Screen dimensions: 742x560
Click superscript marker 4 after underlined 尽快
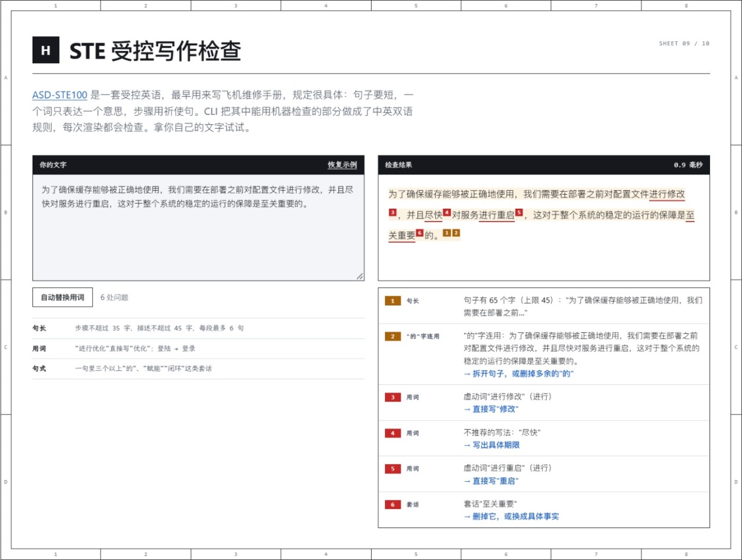[447, 213]
